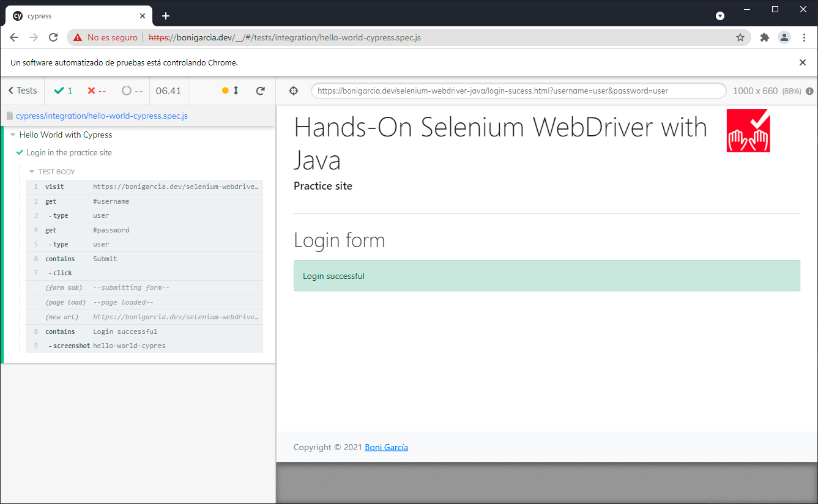Click the viewport info icon
Screen dimensions: 818x504
(x=809, y=91)
